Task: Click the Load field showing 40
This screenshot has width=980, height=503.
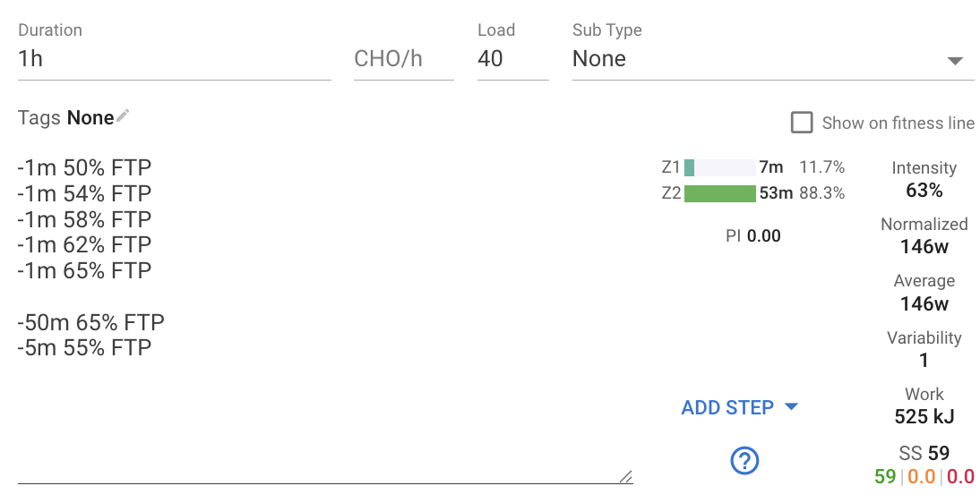Action: (x=511, y=59)
